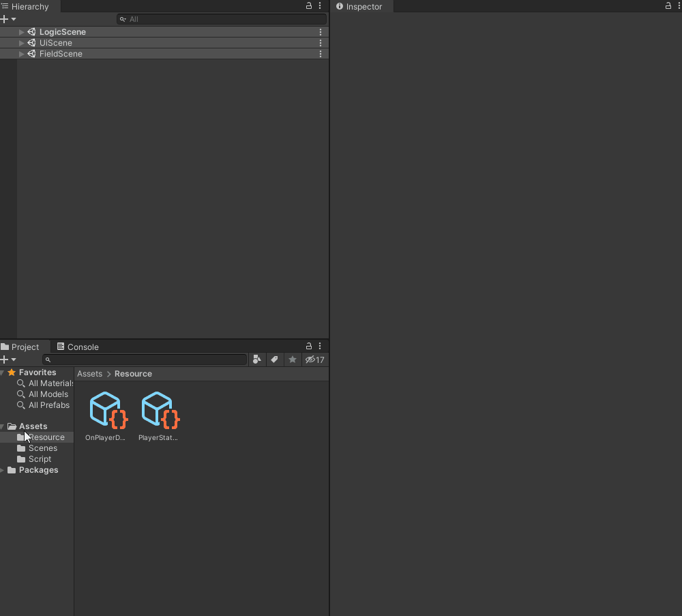Select the PlayerStat ScriptableObject asset icon
Image resolution: width=682 pixels, height=616 pixels.
158,409
